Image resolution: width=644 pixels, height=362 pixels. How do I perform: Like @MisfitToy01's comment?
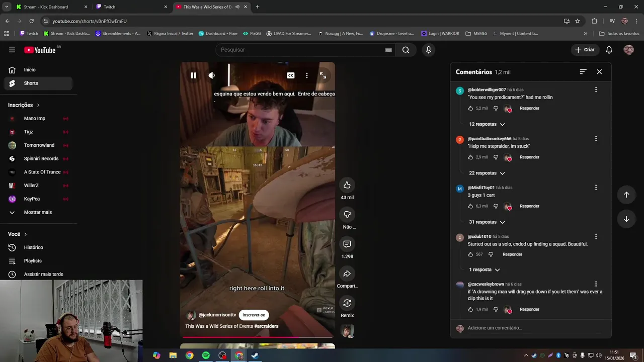[470, 206]
